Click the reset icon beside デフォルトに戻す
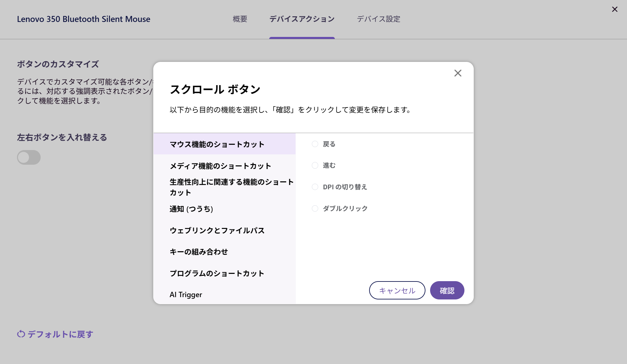Viewport: 627px width, 364px height. pos(21,334)
